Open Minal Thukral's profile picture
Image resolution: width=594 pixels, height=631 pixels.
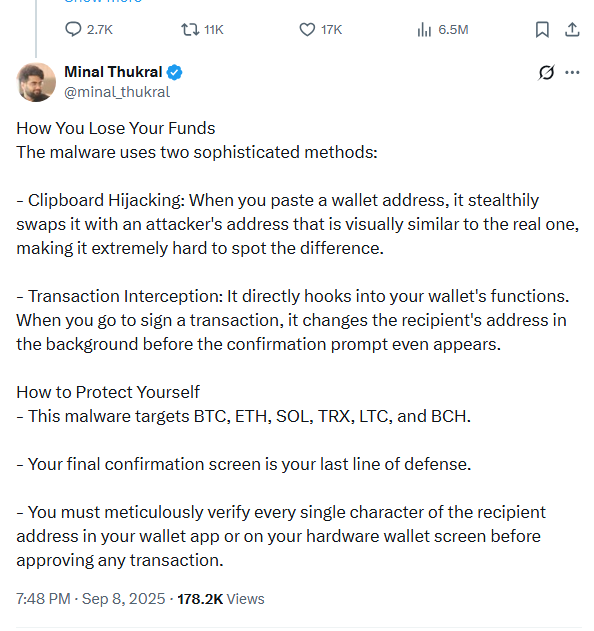tap(36, 82)
